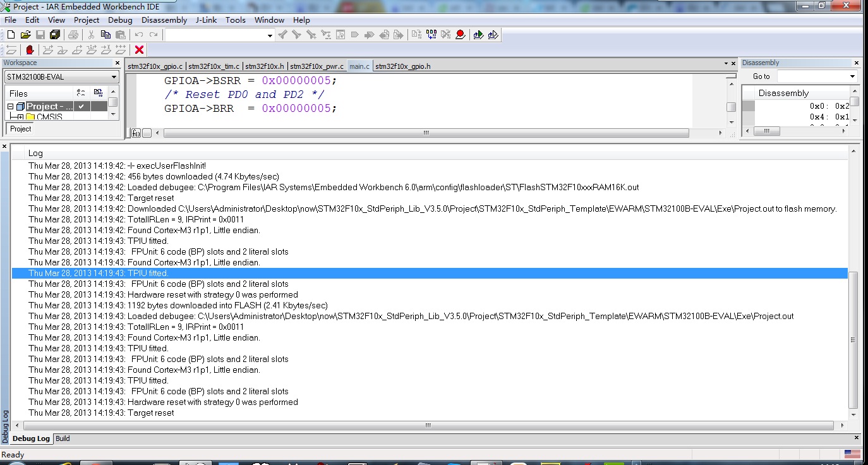The height and width of the screenshot is (465, 868).
Task: Click the Run to Cursor debug icon
Action: click(x=105, y=50)
